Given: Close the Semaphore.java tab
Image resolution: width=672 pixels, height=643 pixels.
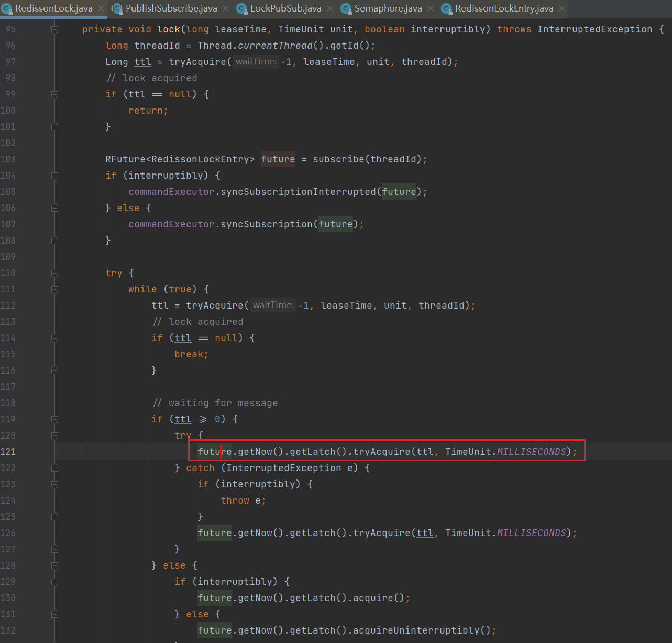Looking at the screenshot, I should point(431,9).
